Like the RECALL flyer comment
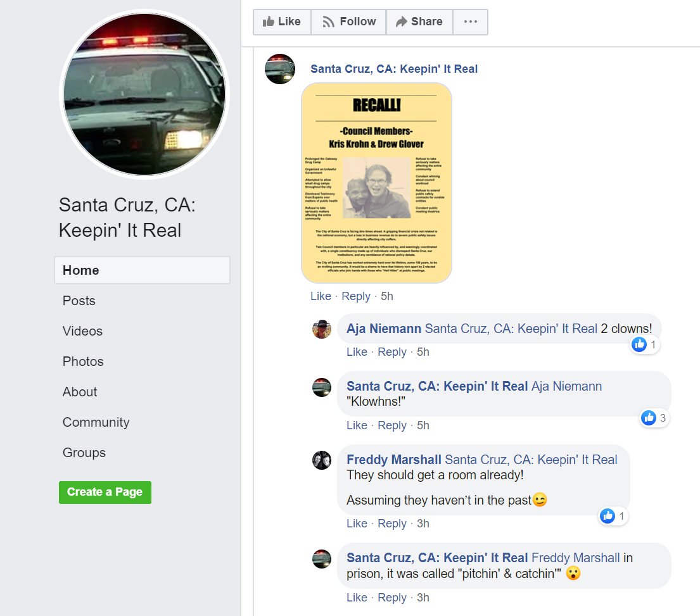Viewport: 700px width, 616px height. 321,296
